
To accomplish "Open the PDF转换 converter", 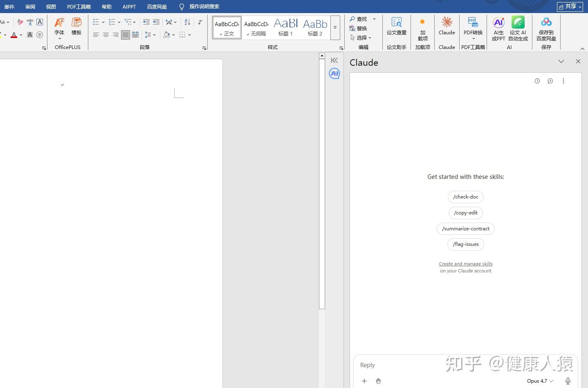I will coord(473,29).
